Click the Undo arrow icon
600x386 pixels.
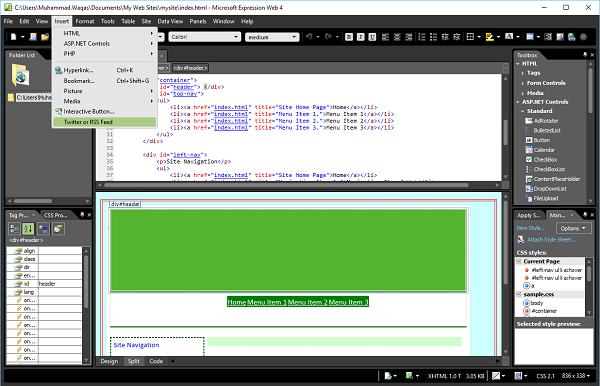[309, 37]
